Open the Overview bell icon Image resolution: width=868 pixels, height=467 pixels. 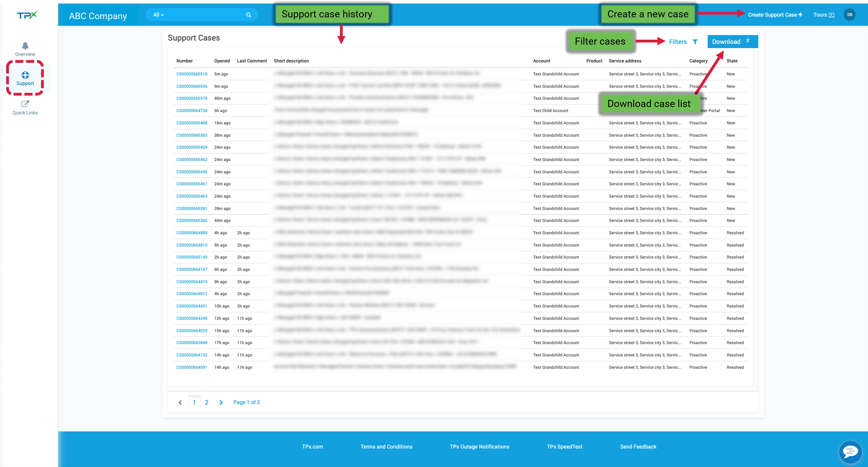point(25,45)
